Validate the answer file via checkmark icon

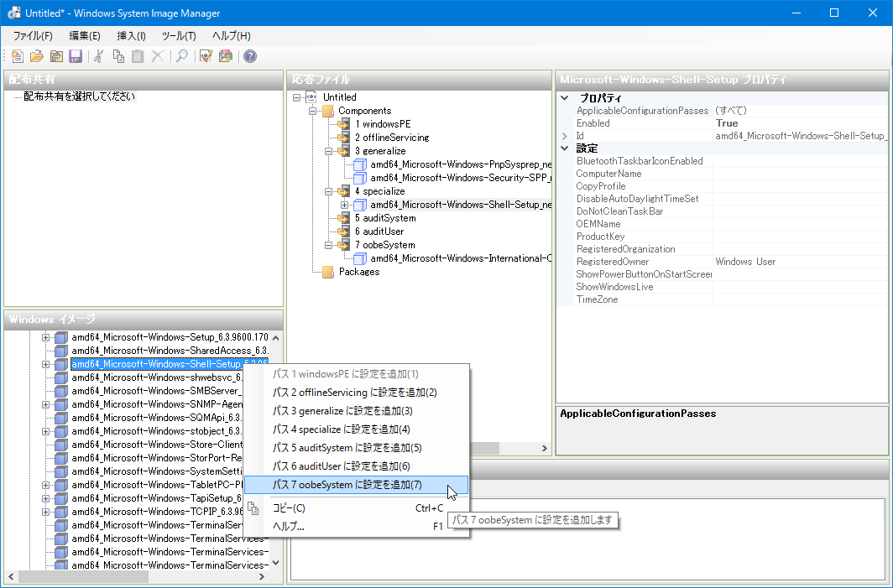coord(206,56)
